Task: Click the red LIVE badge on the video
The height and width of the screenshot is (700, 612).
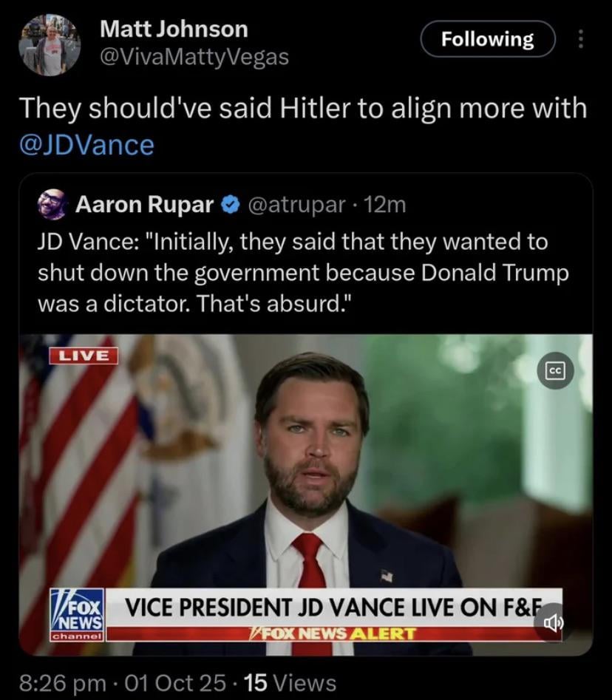Action: [84, 354]
